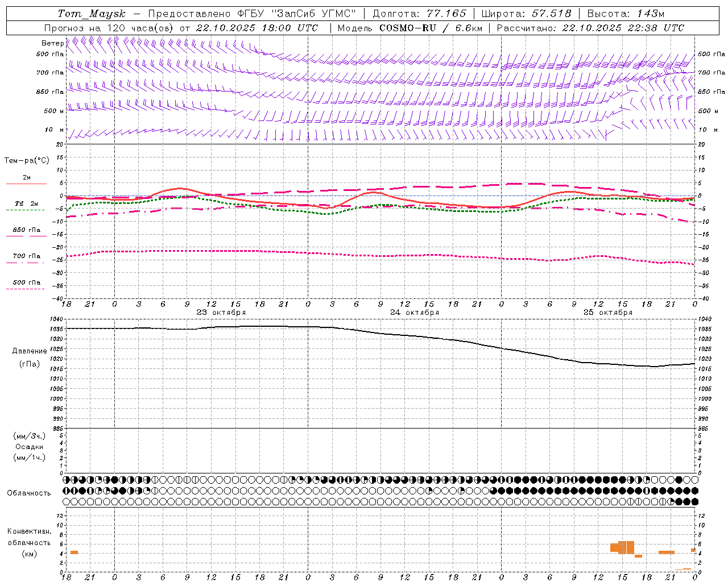Click the orange convective bar near 18h 22 October
Image resolution: width=728 pixels, height=582 pixels.
(x=74, y=552)
